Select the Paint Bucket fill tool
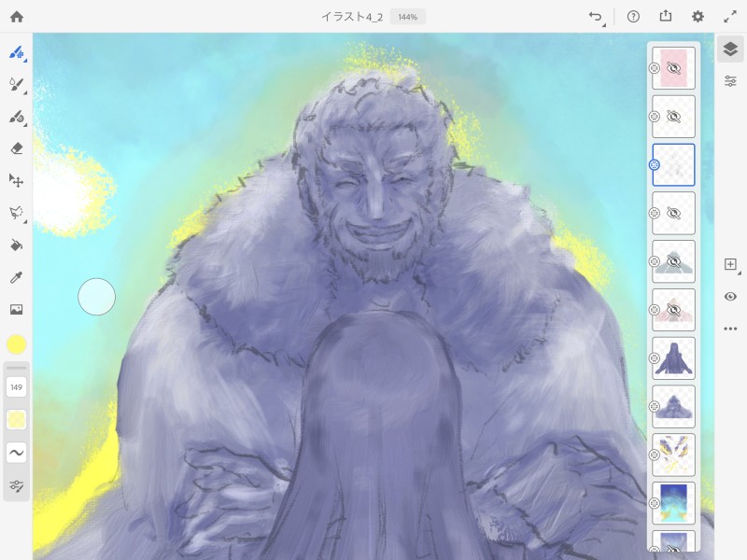 point(17,245)
